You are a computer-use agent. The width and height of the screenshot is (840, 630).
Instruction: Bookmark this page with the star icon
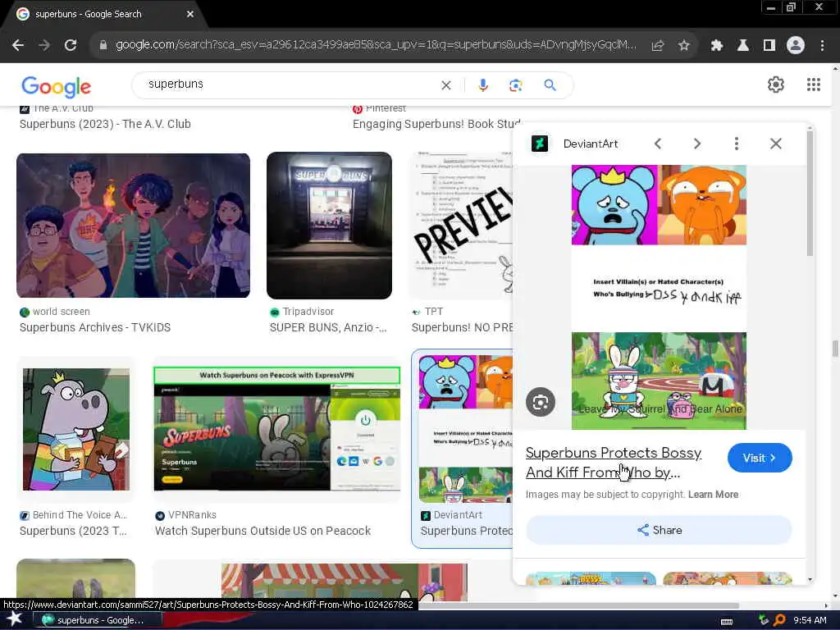(683, 46)
